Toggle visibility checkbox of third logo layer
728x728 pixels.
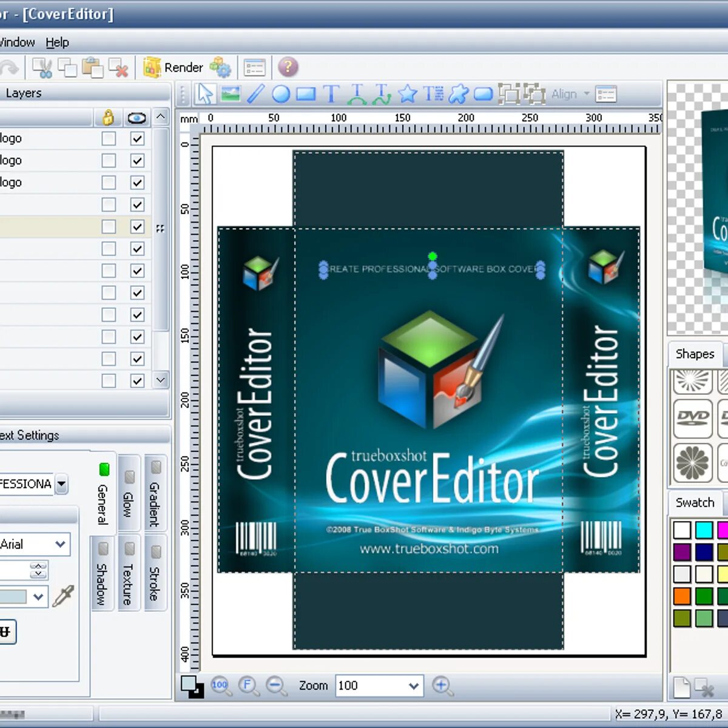tap(138, 183)
